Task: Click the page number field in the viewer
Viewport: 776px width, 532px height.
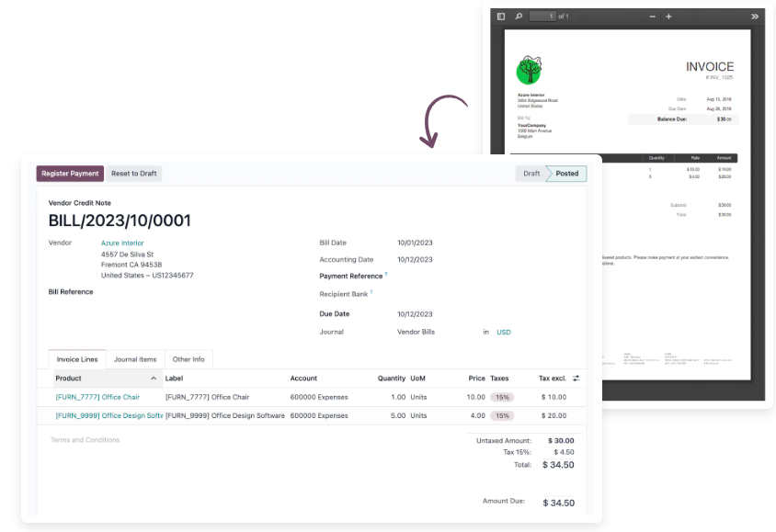Action: coord(544,16)
